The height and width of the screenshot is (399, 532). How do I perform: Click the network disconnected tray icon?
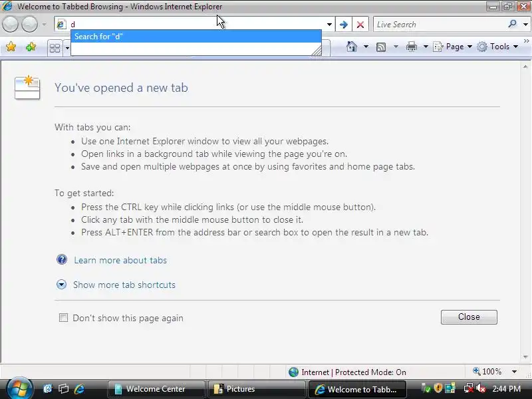[x=469, y=388]
